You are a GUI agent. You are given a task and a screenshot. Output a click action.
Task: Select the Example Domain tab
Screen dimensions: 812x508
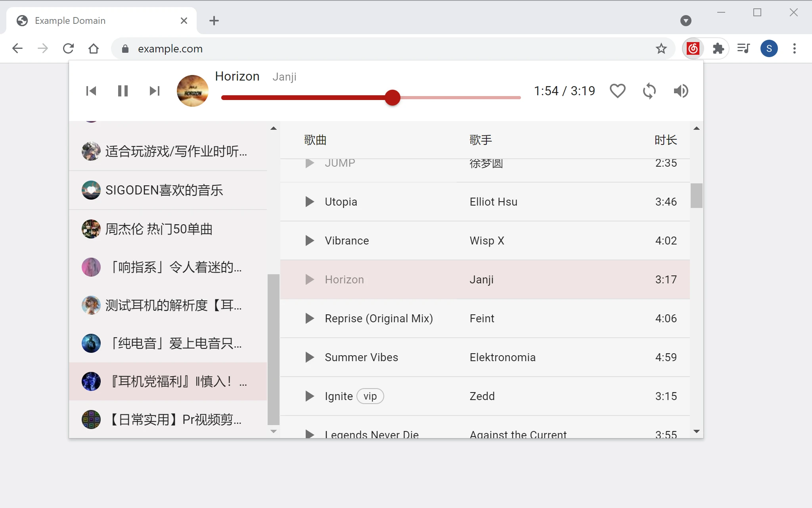[101, 21]
